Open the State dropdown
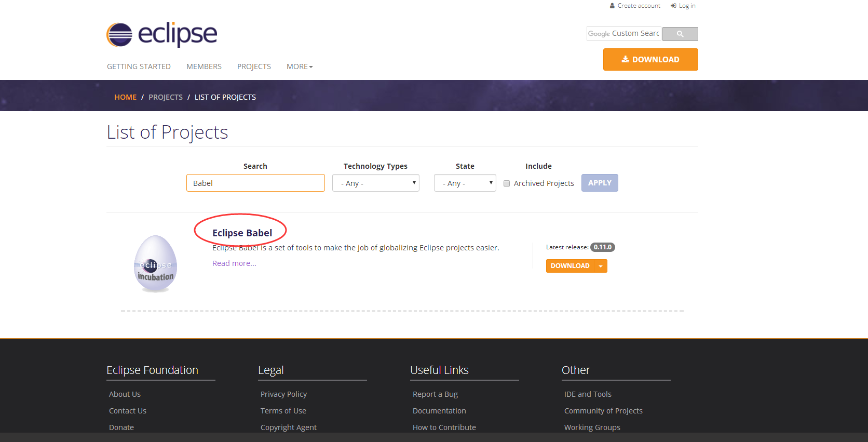This screenshot has height=442, width=868. tap(465, 183)
